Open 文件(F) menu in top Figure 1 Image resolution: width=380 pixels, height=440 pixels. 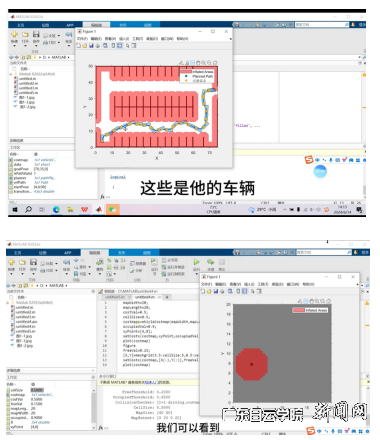[82, 39]
